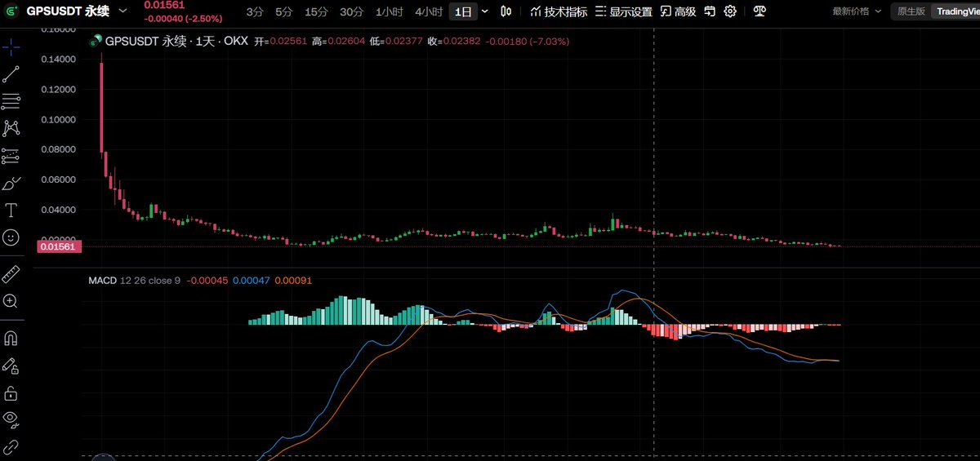Click the GPSUSDT coin logo icon
The width and height of the screenshot is (980, 461).
pyautogui.click(x=12, y=11)
